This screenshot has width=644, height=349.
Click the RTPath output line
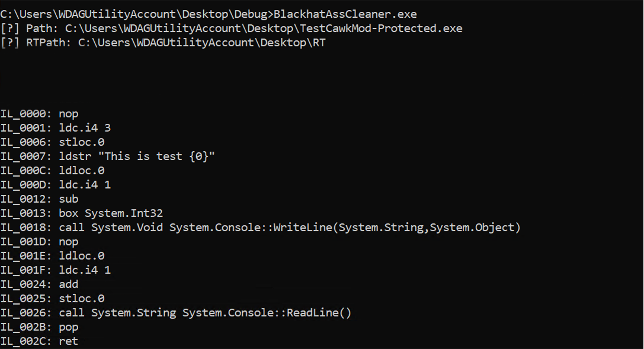(x=163, y=43)
